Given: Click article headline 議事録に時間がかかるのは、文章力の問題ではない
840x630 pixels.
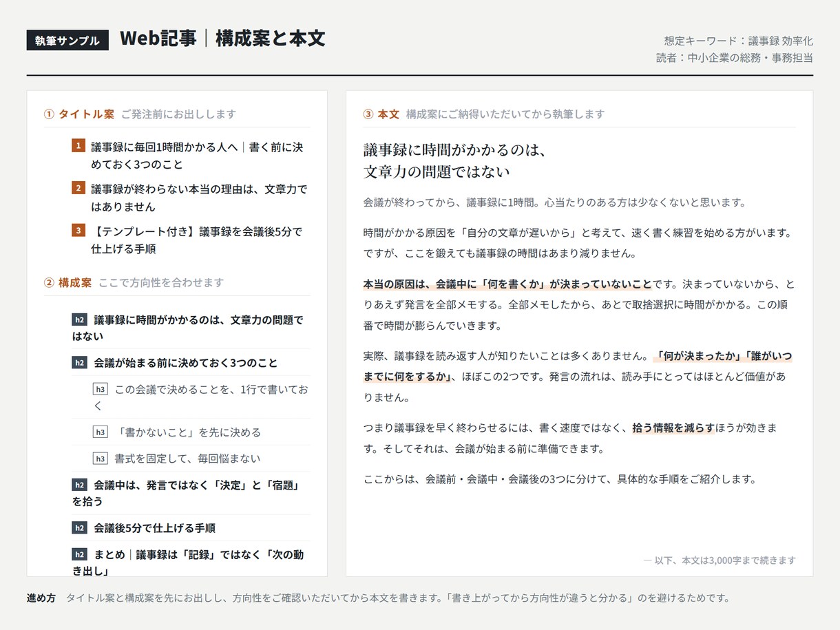Looking at the screenshot, I should click(x=454, y=161).
